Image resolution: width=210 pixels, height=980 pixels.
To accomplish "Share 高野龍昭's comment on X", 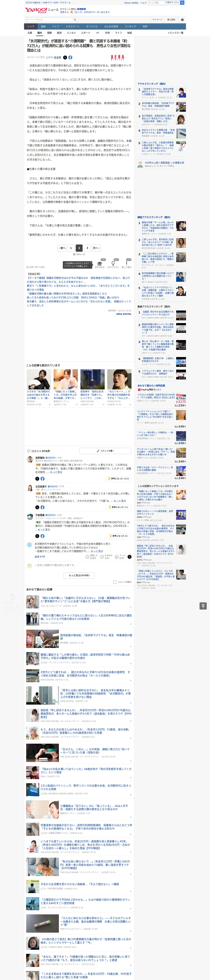I will (x=37, y=479).
